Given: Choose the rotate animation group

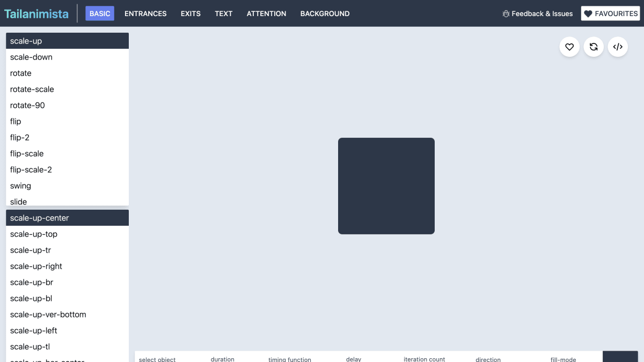Looking at the screenshot, I should tap(67, 73).
